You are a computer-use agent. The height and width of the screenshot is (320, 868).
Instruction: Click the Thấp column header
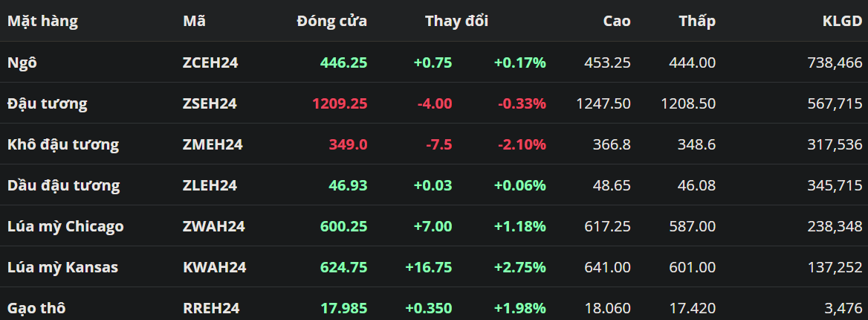pyautogui.click(x=697, y=21)
